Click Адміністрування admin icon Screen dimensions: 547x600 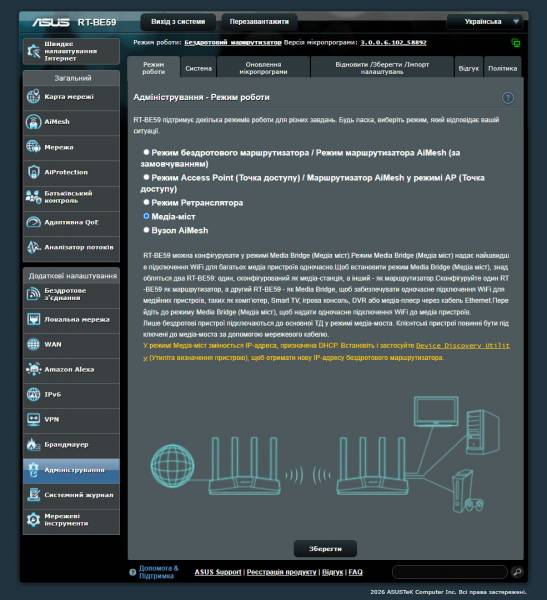pyautogui.click(x=33, y=470)
